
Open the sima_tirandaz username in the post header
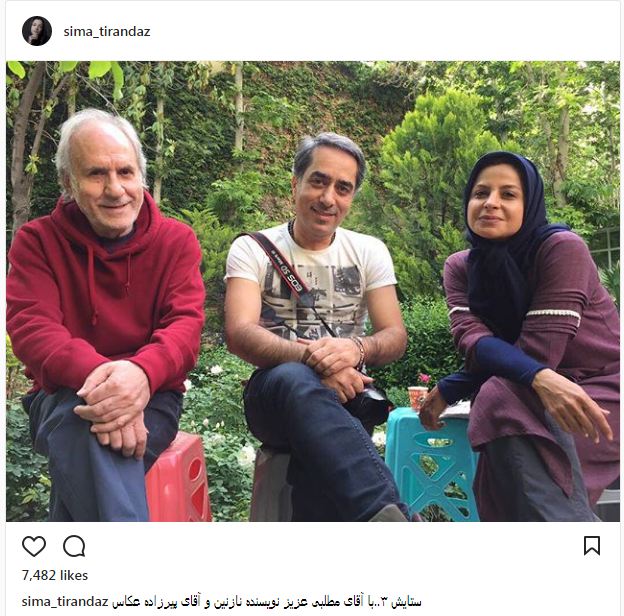(x=107, y=31)
